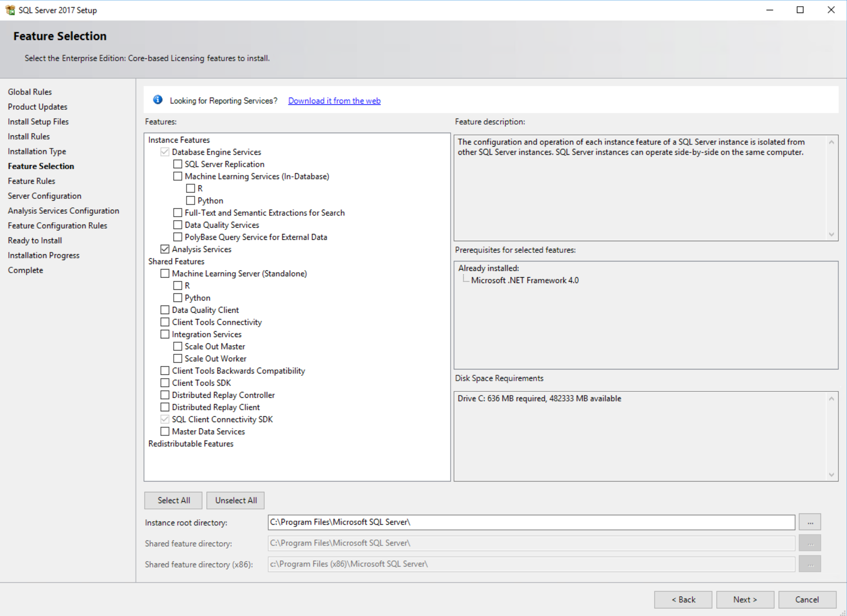Go to previous page with Back button
Viewport: 847px width, 616px height.
683,599
